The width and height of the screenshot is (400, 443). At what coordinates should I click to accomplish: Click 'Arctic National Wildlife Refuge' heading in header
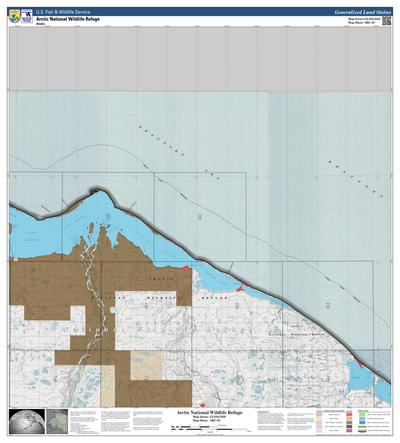point(68,19)
